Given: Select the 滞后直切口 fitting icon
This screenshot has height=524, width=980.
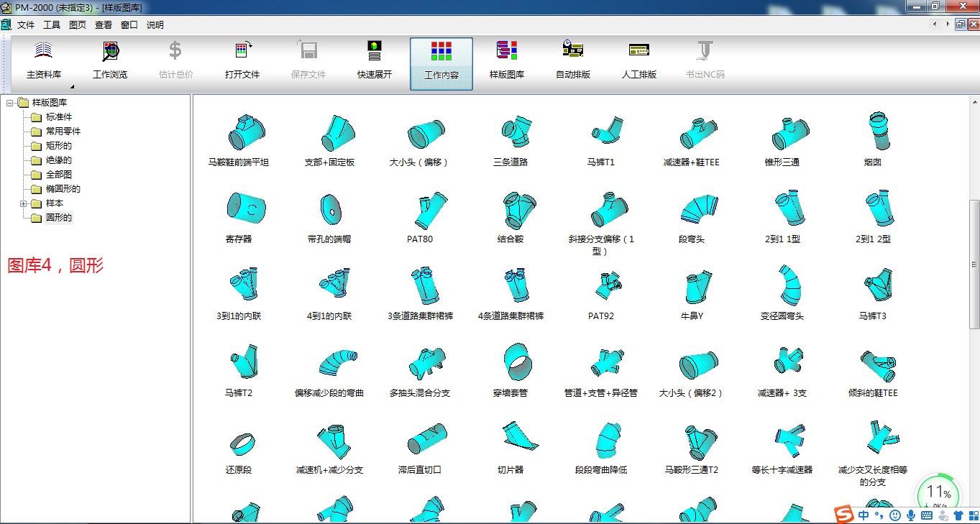Looking at the screenshot, I should coord(427,438).
